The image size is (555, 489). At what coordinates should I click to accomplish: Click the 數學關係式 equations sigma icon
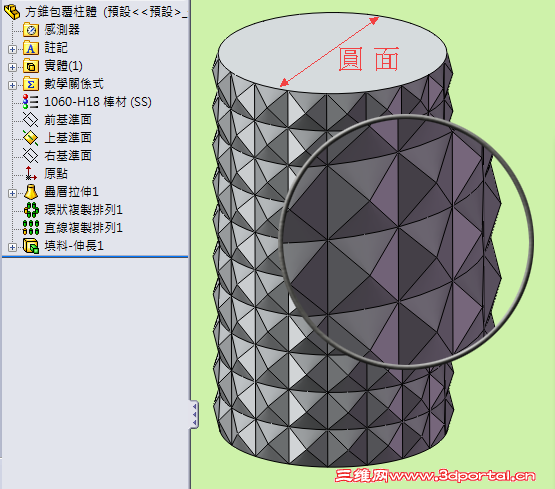pyautogui.click(x=31, y=84)
